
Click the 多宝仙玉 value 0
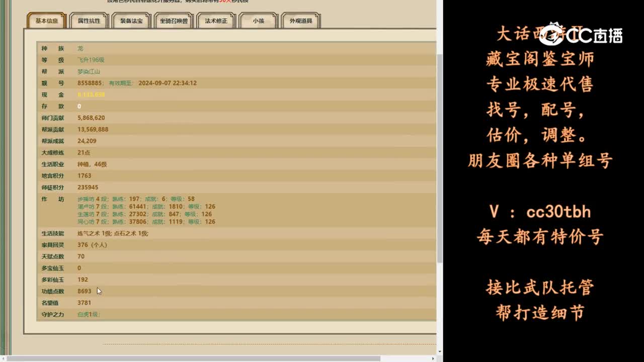[79, 268]
